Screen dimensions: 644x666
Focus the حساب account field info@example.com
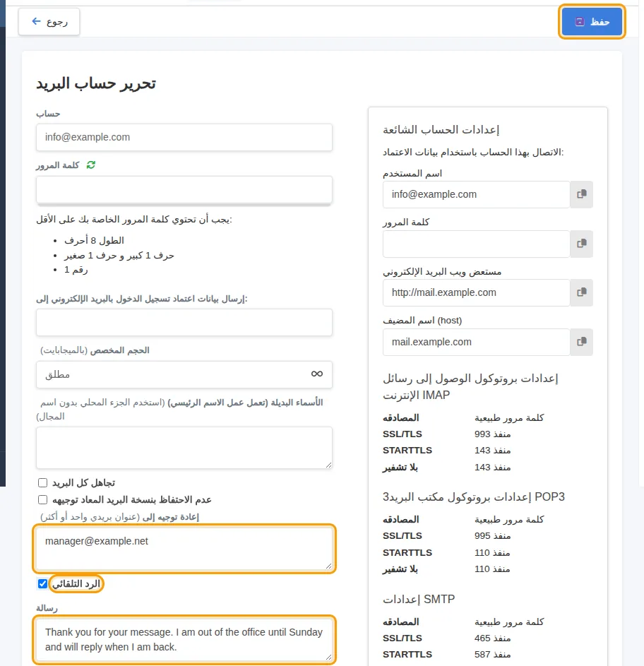184,137
